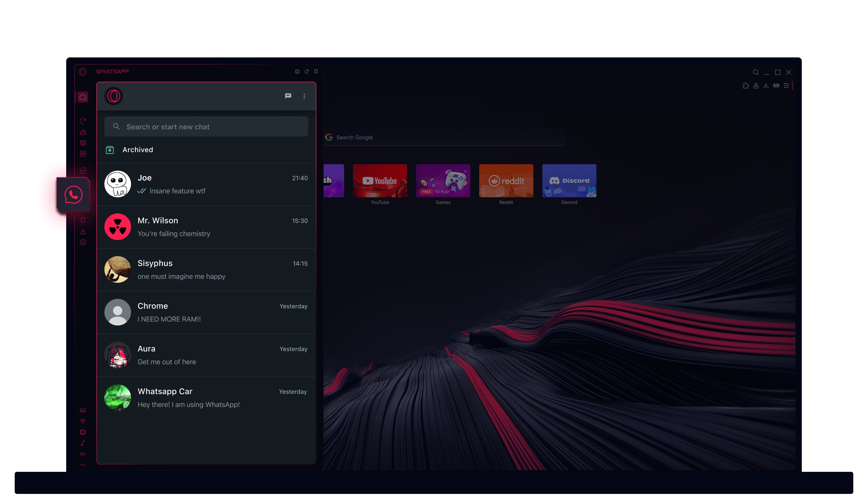Start a new chat with message icon

pos(288,96)
